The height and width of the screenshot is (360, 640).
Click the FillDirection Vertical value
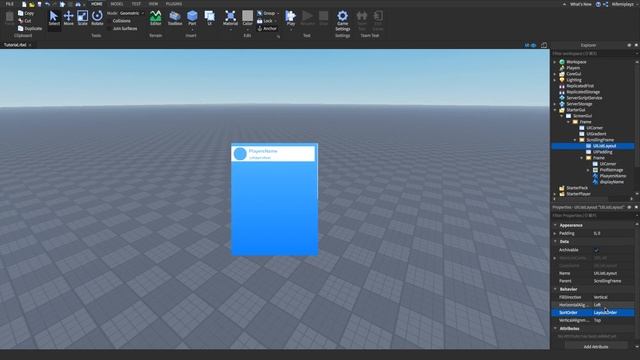[600, 297]
